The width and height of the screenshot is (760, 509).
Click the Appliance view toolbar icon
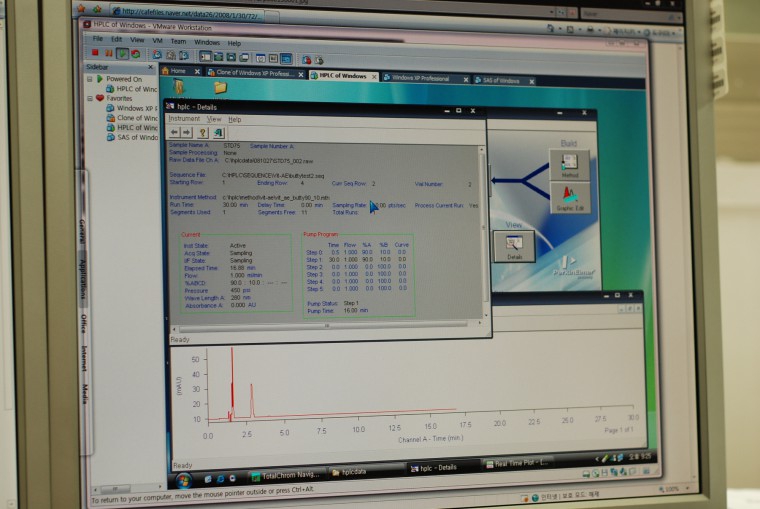pos(273,59)
